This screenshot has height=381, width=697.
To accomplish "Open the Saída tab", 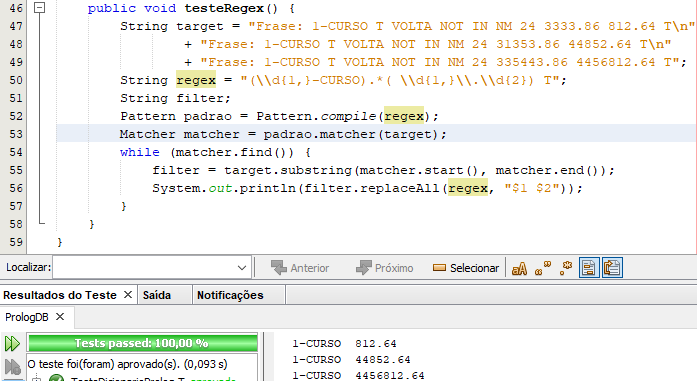I will point(156,295).
